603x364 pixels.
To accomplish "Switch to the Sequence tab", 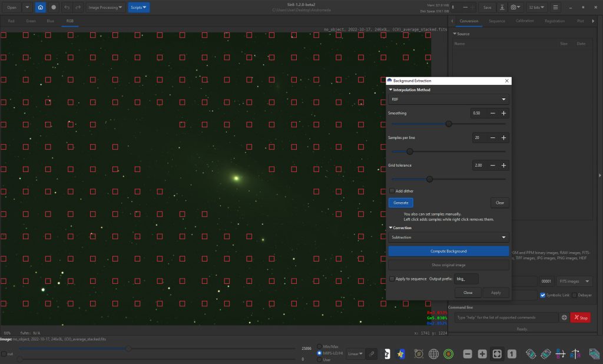I will (497, 21).
